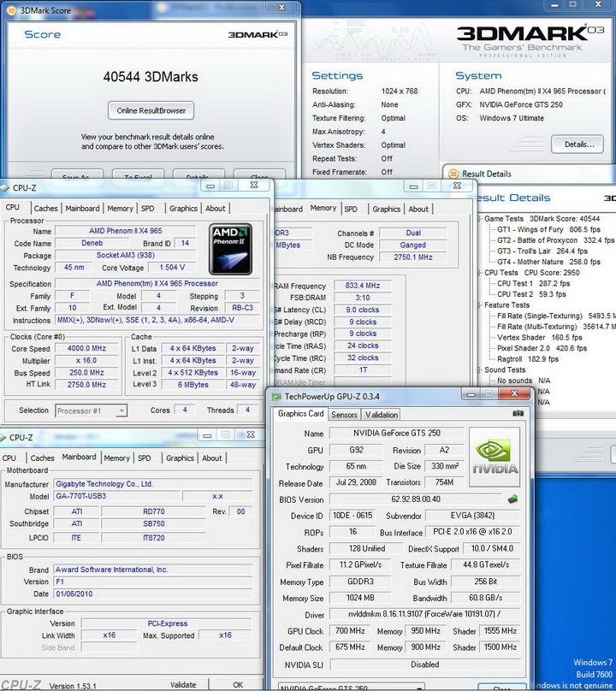Collapse the Feature Tests tree node

(x=480, y=305)
